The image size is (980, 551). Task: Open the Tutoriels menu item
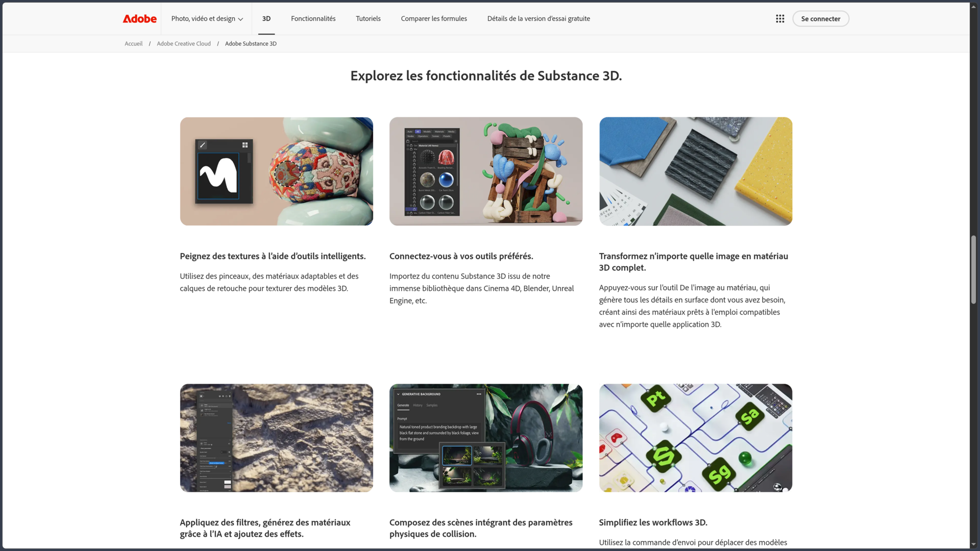pyautogui.click(x=368, y=19)
